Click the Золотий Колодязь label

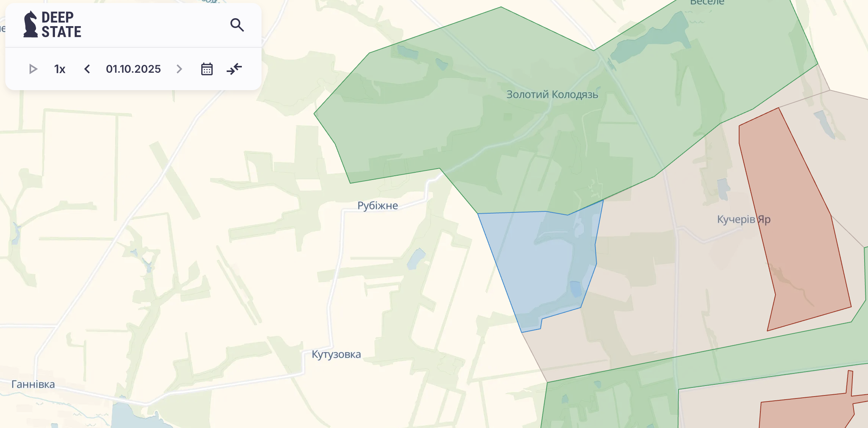point(552,94)
